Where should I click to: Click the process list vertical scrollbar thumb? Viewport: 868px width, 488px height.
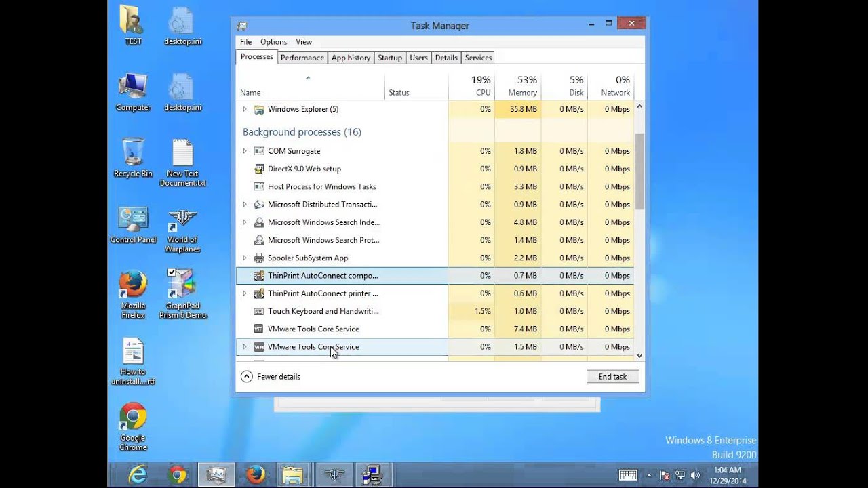point(639,171)
